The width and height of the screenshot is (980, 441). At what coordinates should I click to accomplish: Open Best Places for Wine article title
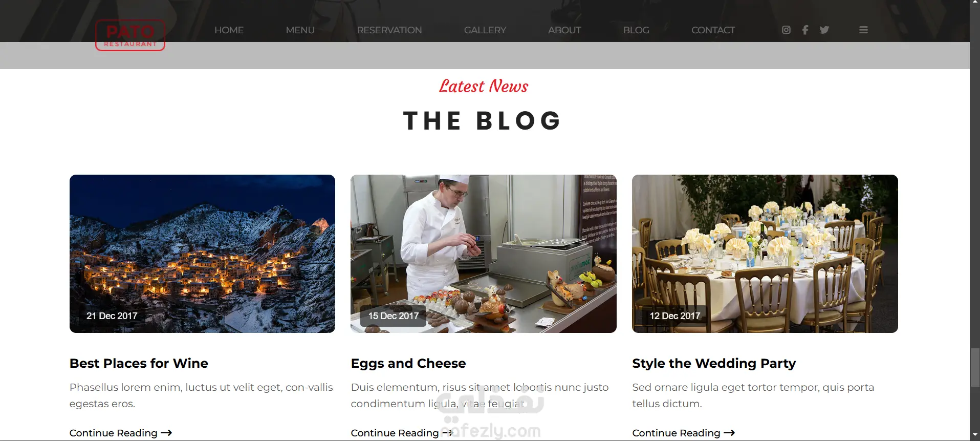pos(139,363)
